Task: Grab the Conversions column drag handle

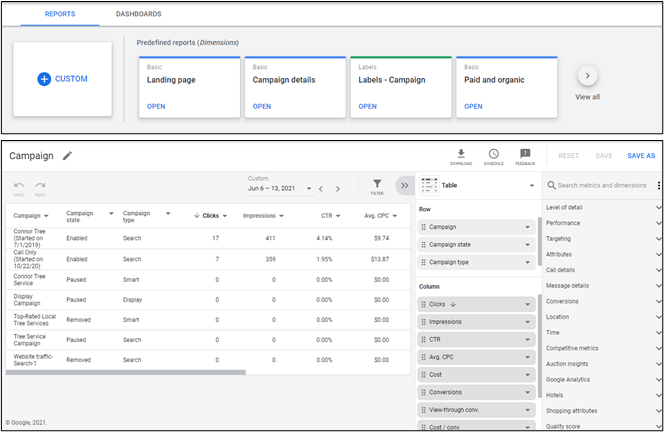Action: pos(423,392)
